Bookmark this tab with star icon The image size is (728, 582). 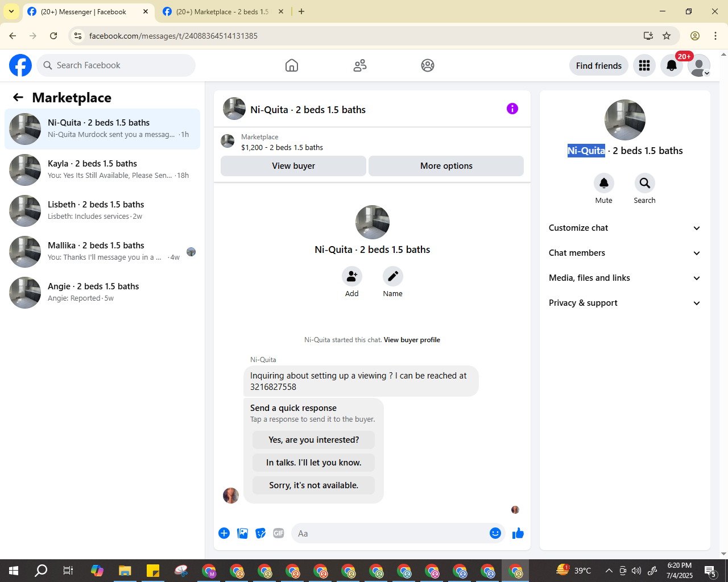coord(667,36)
